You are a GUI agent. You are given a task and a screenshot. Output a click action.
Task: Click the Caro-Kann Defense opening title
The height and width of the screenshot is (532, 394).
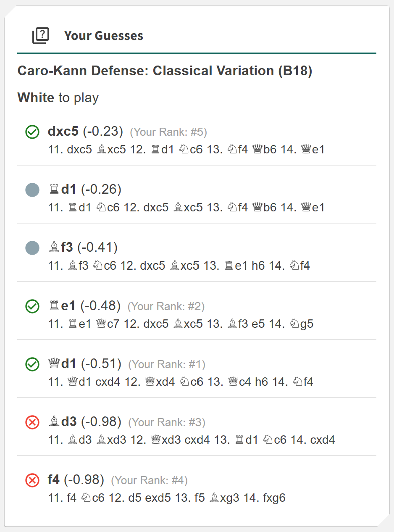[x=165, y=71]
